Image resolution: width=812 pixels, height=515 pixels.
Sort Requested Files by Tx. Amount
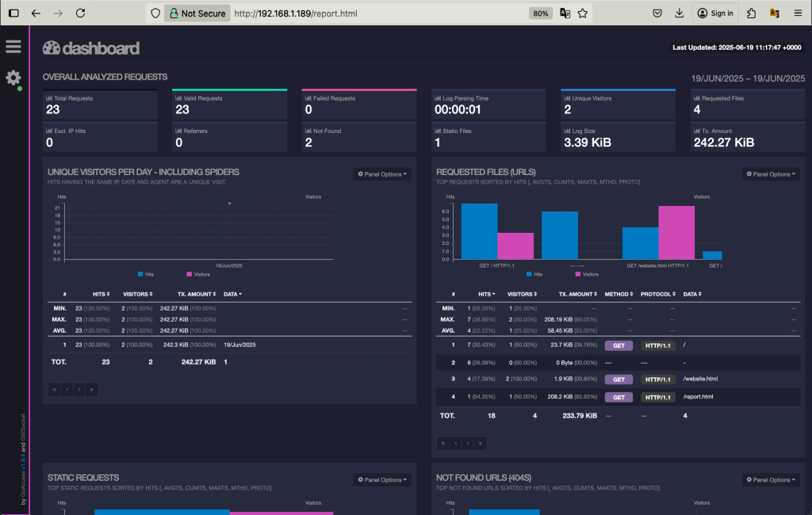578,294
